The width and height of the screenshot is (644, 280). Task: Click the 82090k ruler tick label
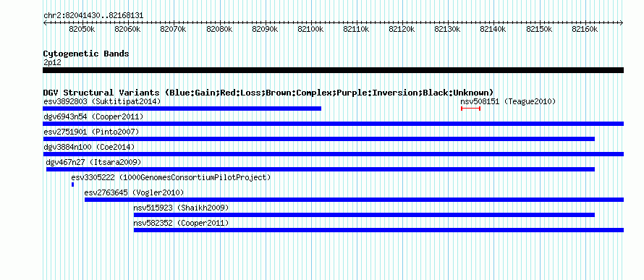tap(265, 29)
